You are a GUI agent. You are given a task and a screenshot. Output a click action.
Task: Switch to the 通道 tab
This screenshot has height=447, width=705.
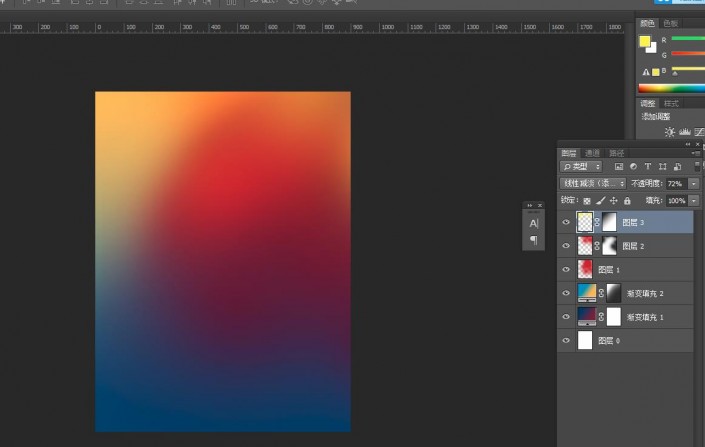tap(593, 153)
